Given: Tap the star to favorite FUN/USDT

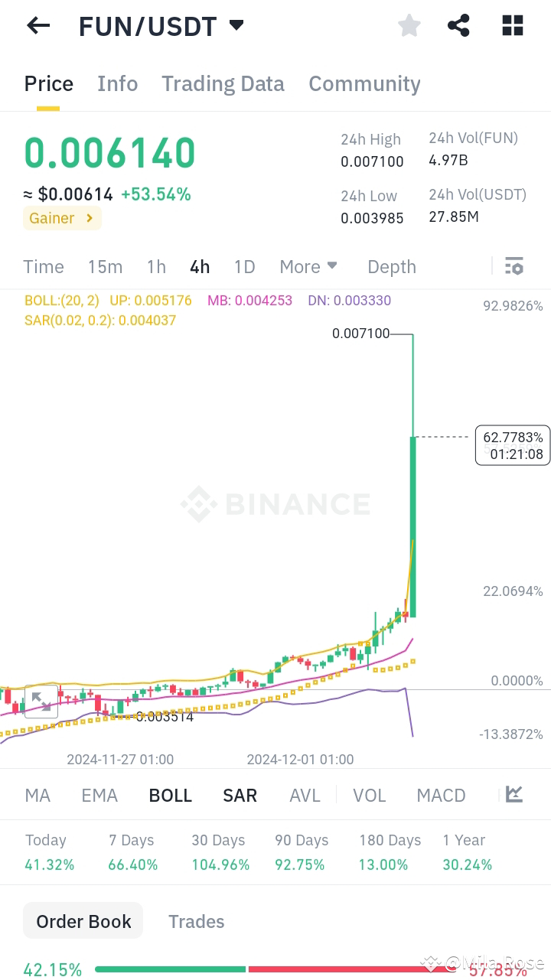Looking at the screenshot, I should click(x=409, y=25).
